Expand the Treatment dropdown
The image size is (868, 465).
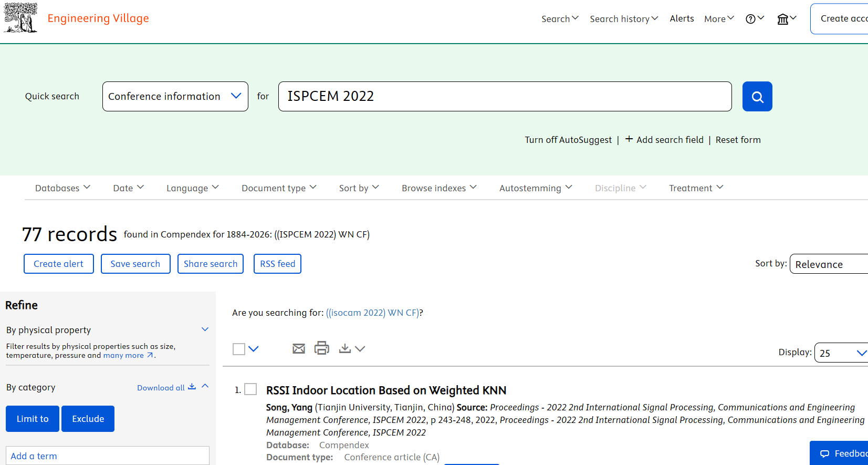tap(696, 188)
